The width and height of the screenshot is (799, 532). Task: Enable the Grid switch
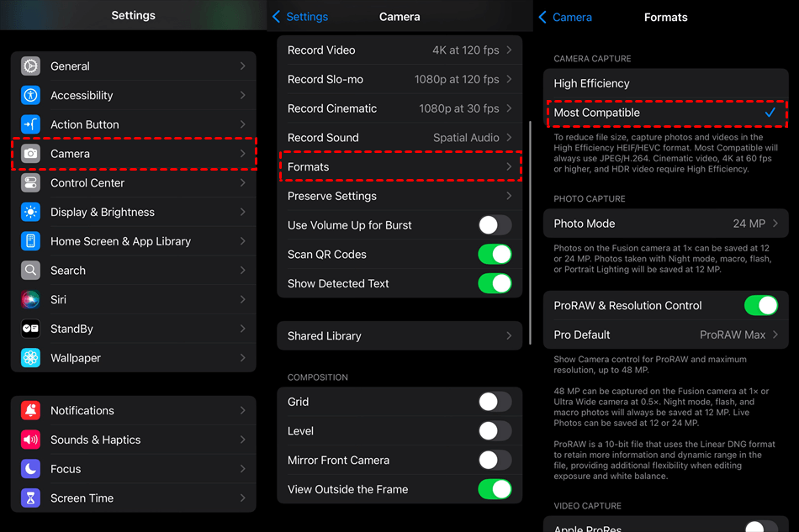click(495, 402)
